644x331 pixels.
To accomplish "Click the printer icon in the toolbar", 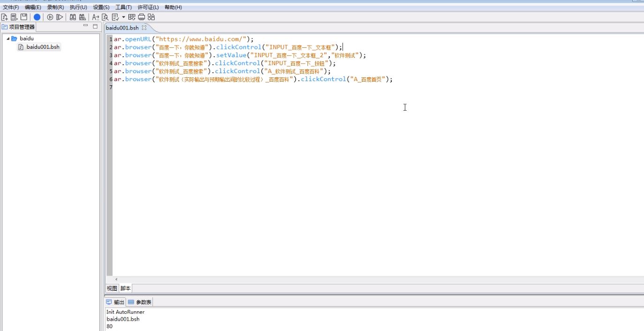I will click(x=141, y=17).
